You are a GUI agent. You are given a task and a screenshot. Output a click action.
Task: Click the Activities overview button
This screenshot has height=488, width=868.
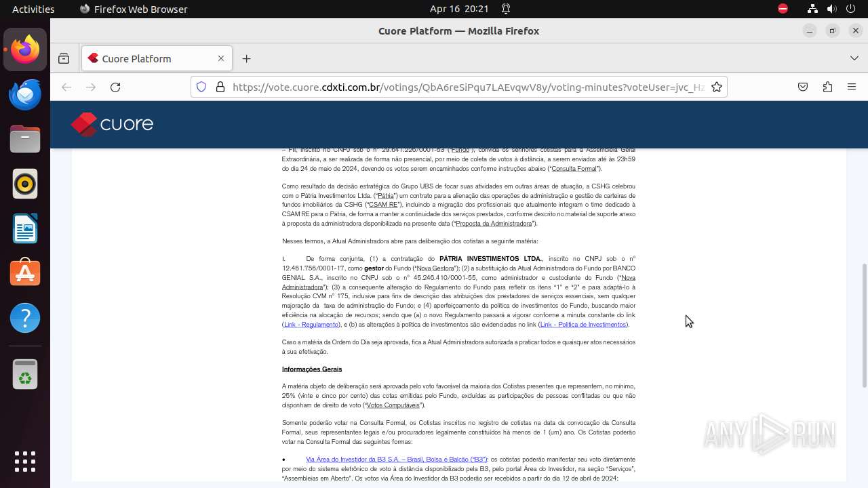click(x=33, y=9)
